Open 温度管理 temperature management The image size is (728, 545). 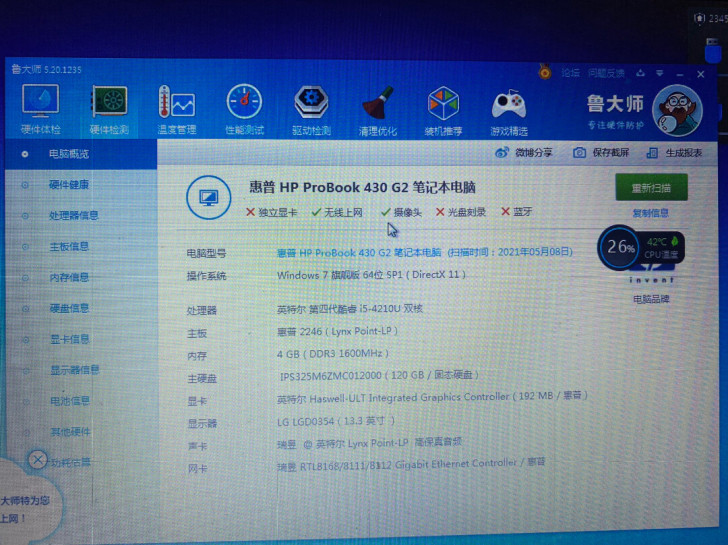coord(177,110)
